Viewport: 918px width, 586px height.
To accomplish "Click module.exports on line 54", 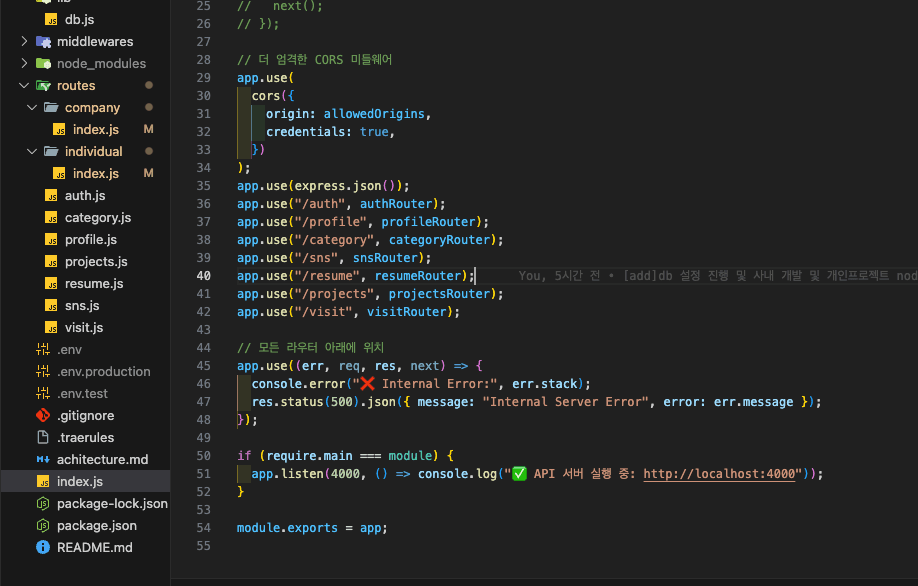I will pyautogui.click(x=287, y=528).
